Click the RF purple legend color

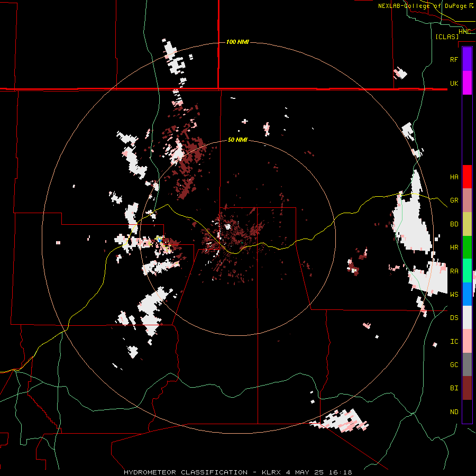point(467,59)
